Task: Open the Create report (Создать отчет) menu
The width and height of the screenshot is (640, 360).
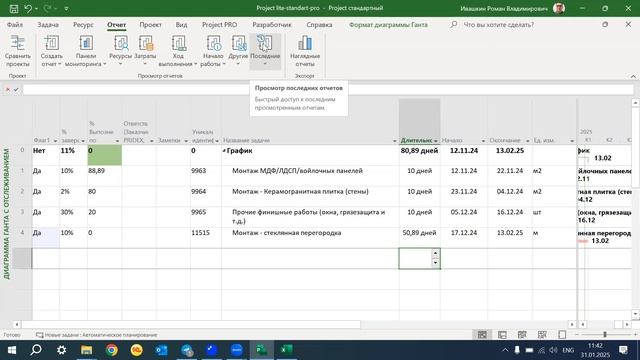Action: 51,51
